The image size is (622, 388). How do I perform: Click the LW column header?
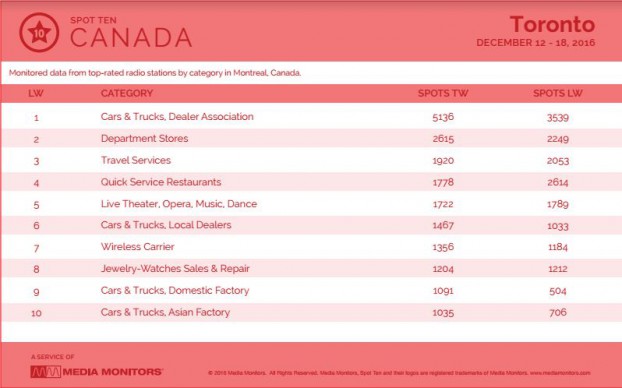tap(36, 94)
